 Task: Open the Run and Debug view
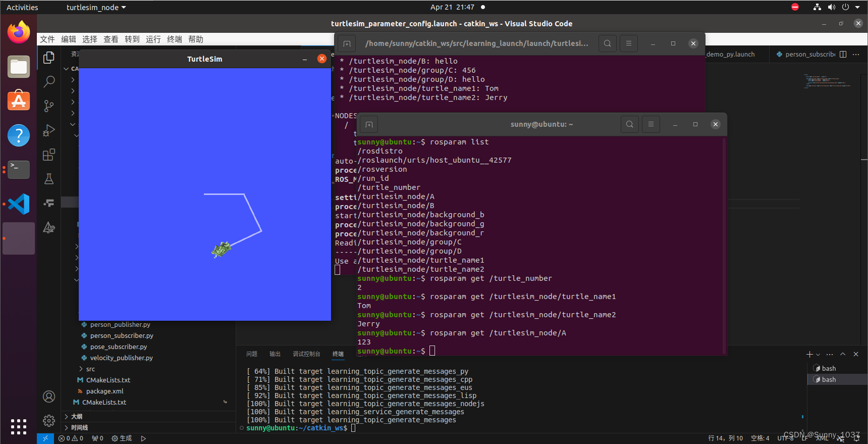(49, 130)
